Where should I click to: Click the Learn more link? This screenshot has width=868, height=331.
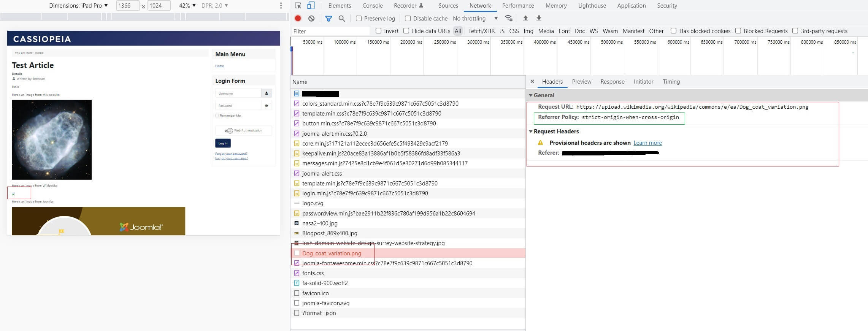(x=647, y=143)
